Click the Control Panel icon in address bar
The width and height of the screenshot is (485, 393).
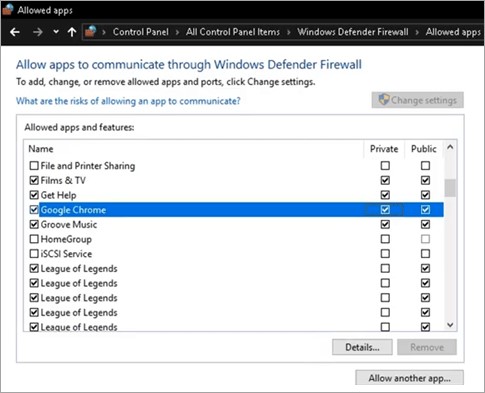tap(90, 32)
